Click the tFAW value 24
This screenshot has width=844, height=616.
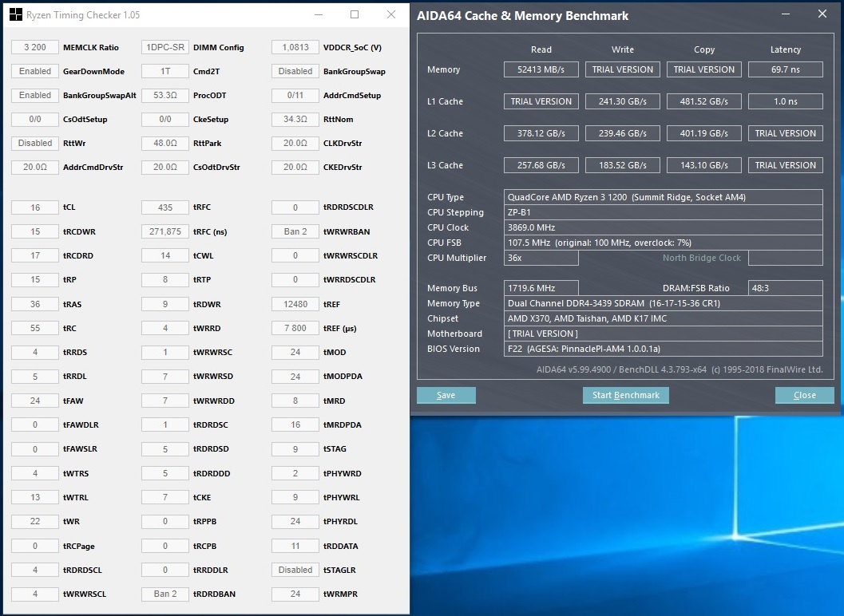pyautogui.click(x=35, y=401)
